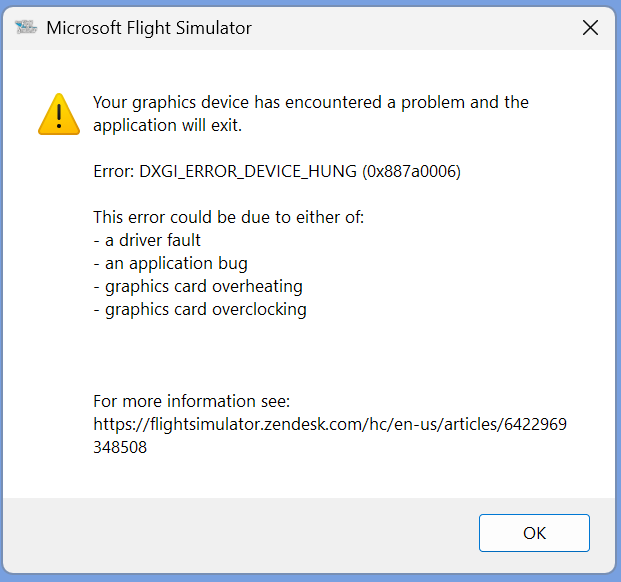
Task: Click the hex code (0x887a0006)
Action: tap(411, 171)
